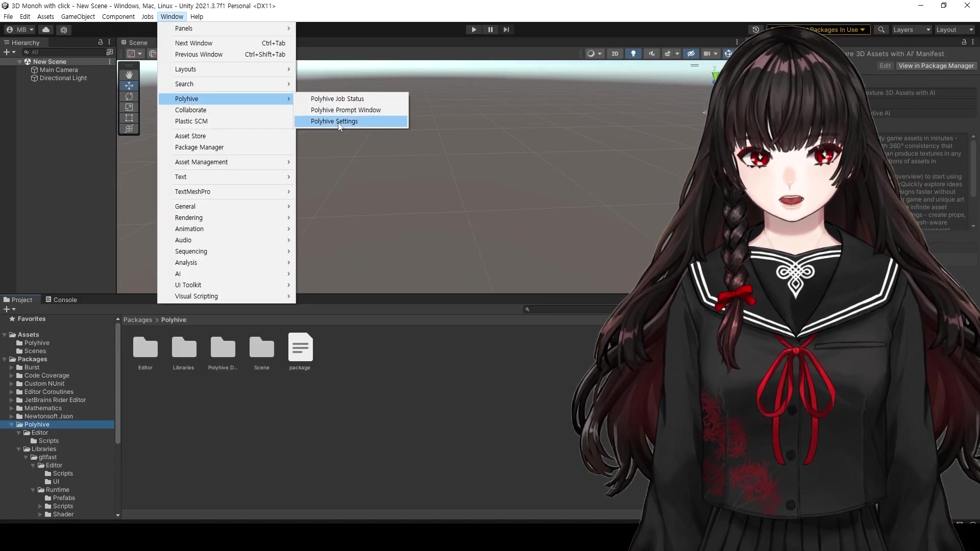980x551 pixels.
Task: Open the Hierarchy create plus dropdown
Action: pos(9,52)
